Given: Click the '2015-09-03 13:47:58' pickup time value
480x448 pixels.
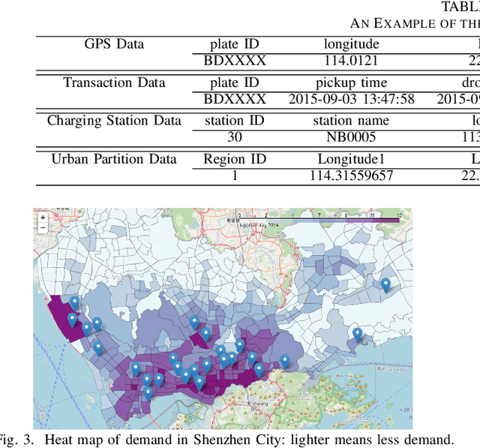Looking at the screenshot, I should (352, 99).
